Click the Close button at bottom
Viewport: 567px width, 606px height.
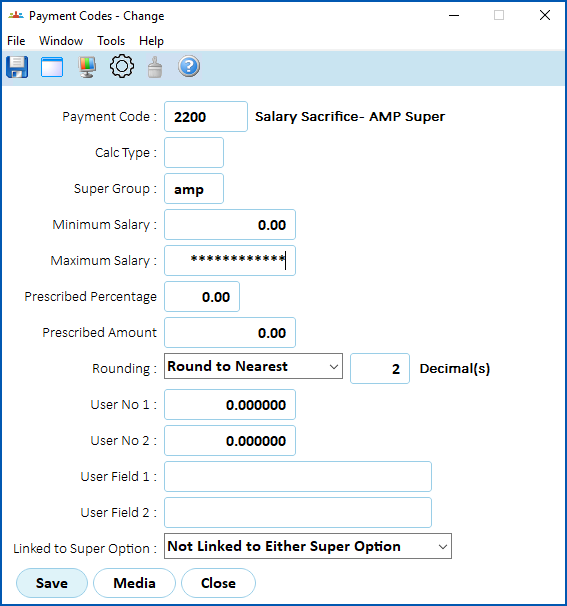click(218, 583)
